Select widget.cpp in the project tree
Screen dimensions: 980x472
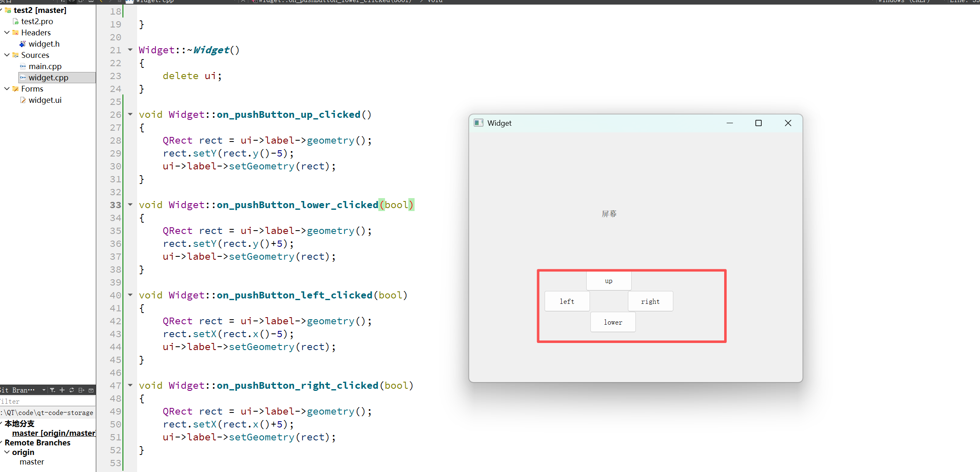point(48,77)
